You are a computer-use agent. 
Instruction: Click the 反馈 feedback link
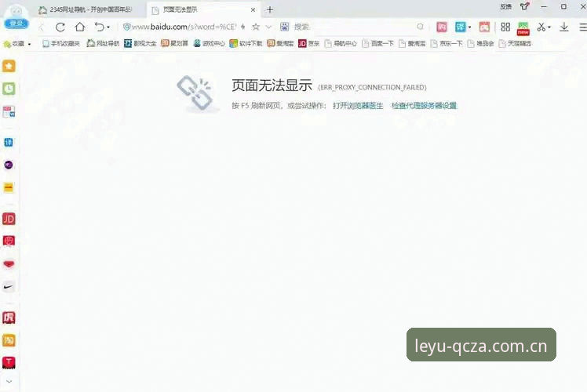505,7
